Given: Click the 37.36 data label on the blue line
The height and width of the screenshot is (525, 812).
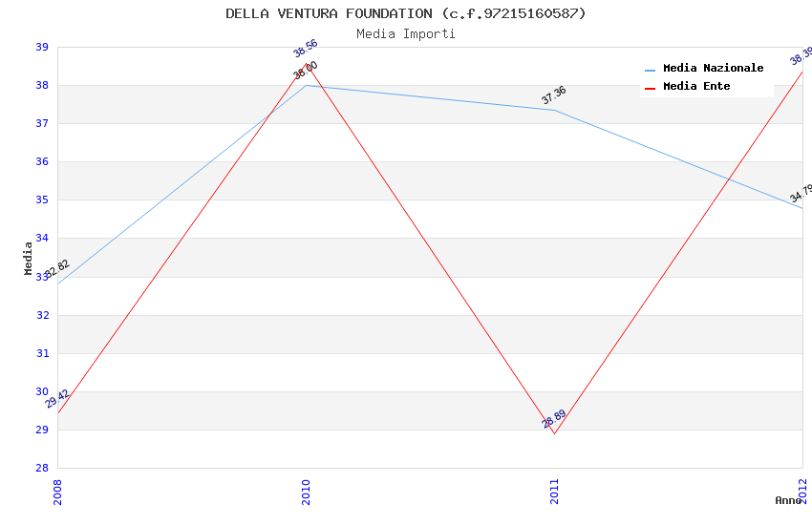Looking at the screenshot, I should click(553, 95).
